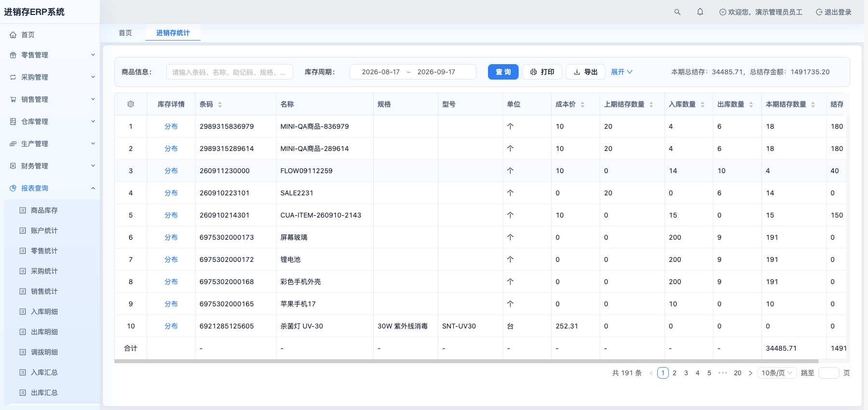Image resolution: width=868 pixels, height=410 pixels.
Task: Click the 跳至 page number input
Action: click(829, 373)
